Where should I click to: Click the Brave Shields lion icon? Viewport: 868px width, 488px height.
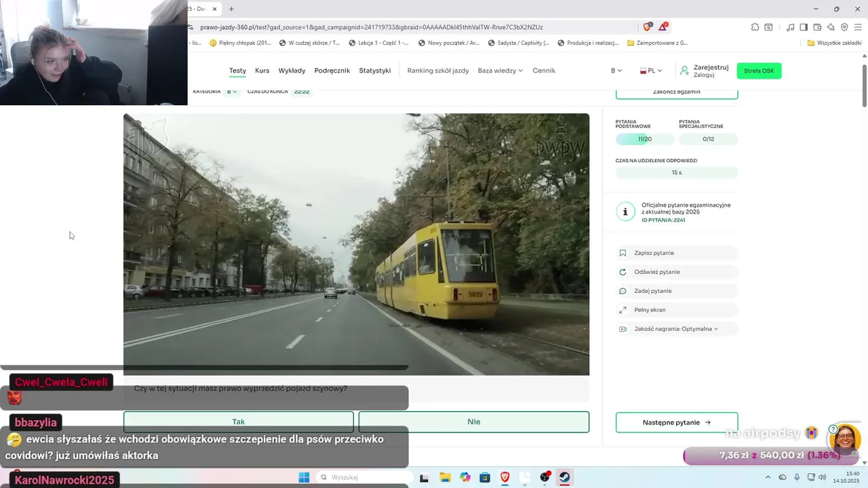[647, 27]
